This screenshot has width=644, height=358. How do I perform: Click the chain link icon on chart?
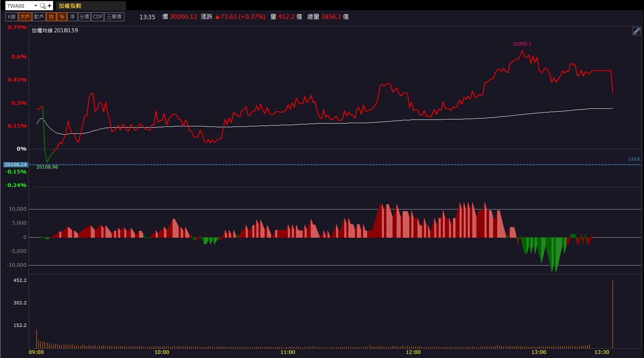pyautogui.click(x=636, y=31)
